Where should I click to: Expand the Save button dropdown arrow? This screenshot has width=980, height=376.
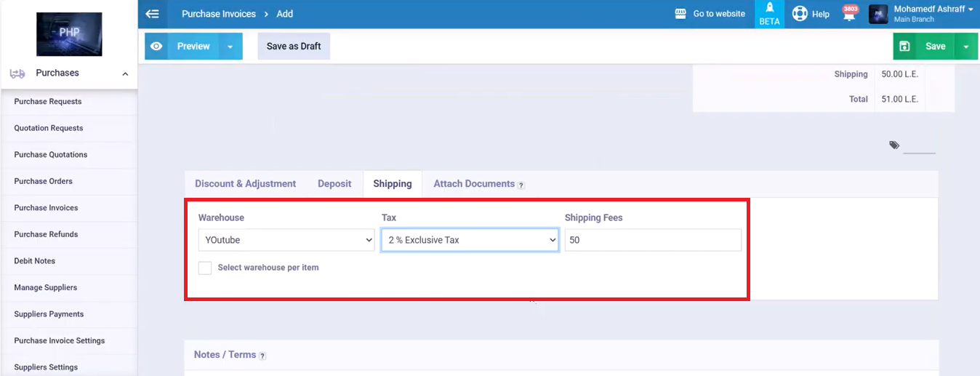[x=966, y=47]
